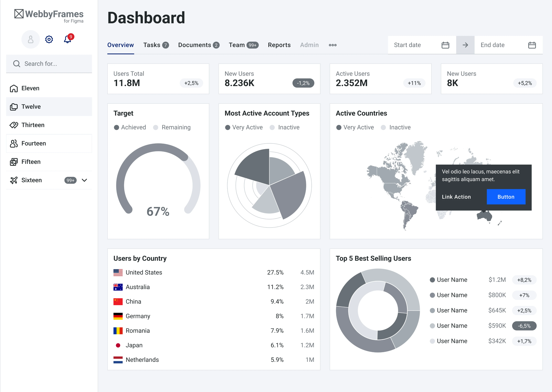
Task: Click the Sixteen airplane icon
Action: click(x=14, y=180)
